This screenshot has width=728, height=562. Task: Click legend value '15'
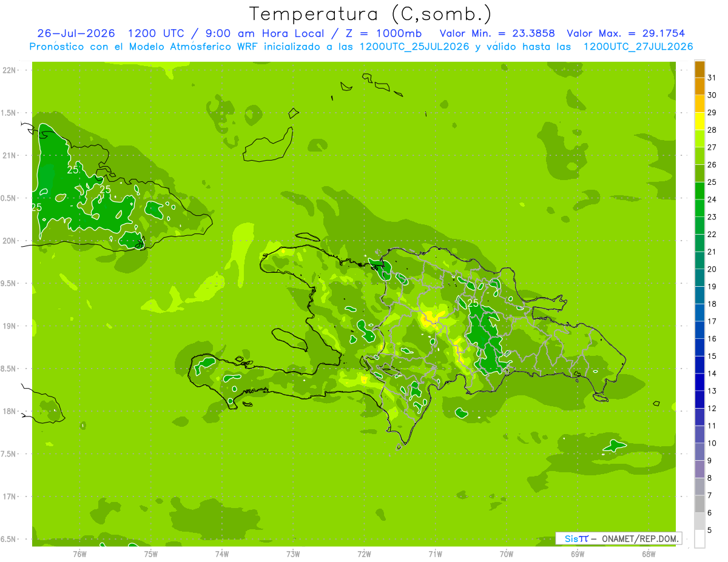click(712, 356)
